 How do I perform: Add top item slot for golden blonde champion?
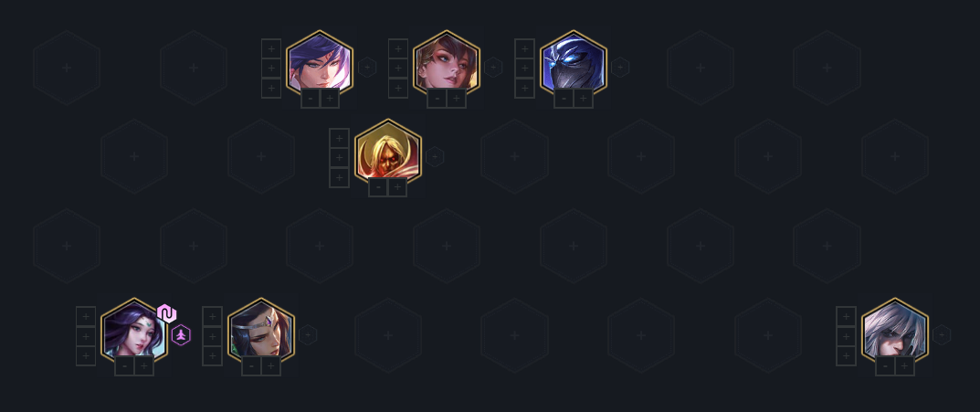(x=339, y=138)
